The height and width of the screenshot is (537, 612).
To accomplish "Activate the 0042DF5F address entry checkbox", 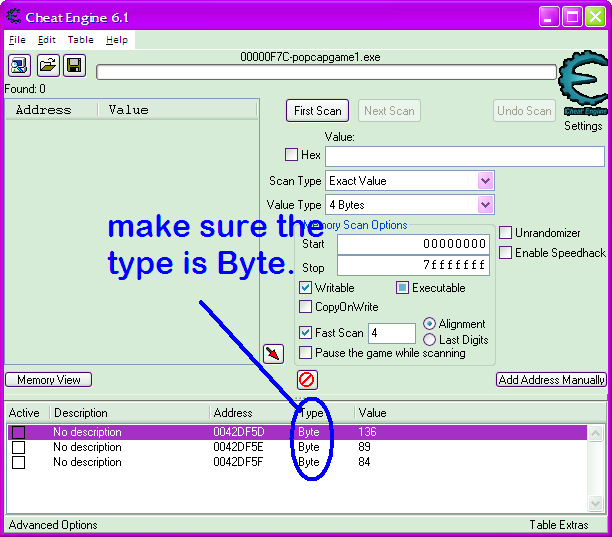I will [18, 462].
